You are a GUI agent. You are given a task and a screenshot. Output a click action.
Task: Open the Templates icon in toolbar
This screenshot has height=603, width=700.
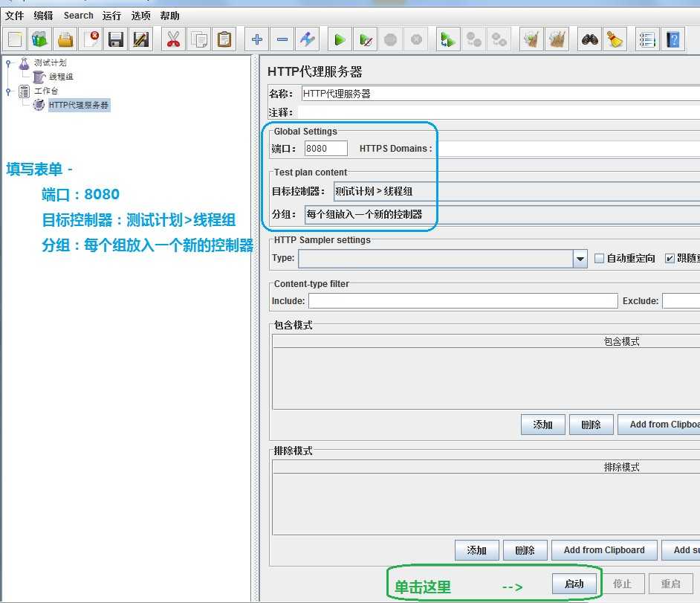(x=39, y=39)
